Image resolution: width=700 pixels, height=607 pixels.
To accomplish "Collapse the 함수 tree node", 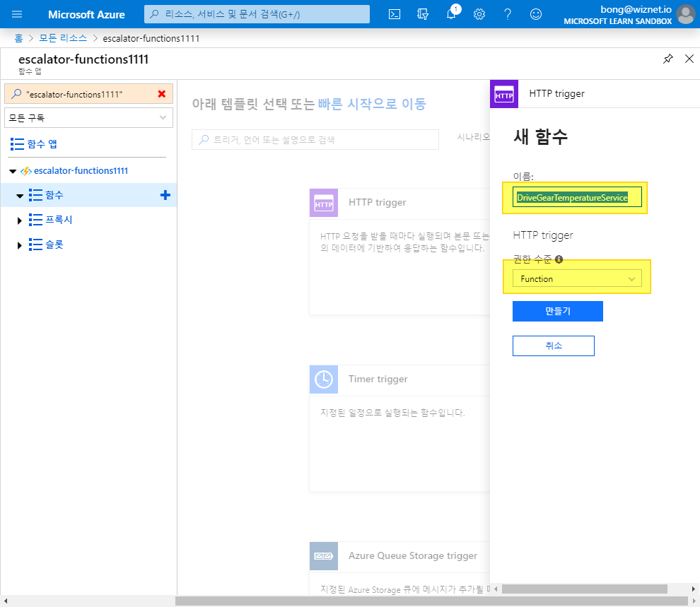I will pos(20,196).
